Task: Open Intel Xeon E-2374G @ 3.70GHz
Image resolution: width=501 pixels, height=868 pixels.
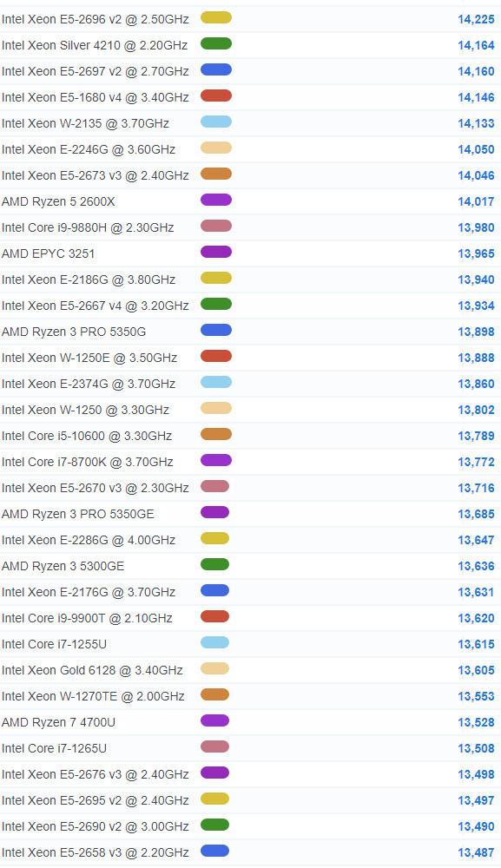Action: click(x=89, y=384)
